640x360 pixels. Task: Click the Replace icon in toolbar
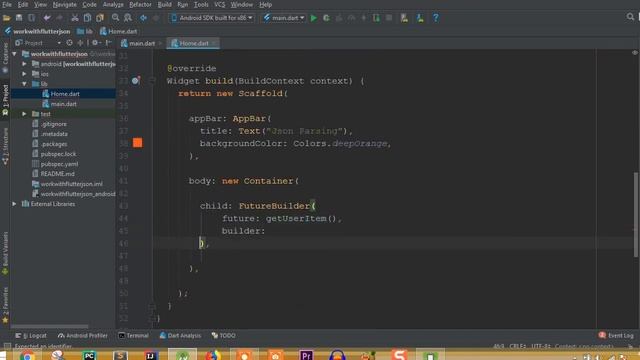tap(128, 18)
